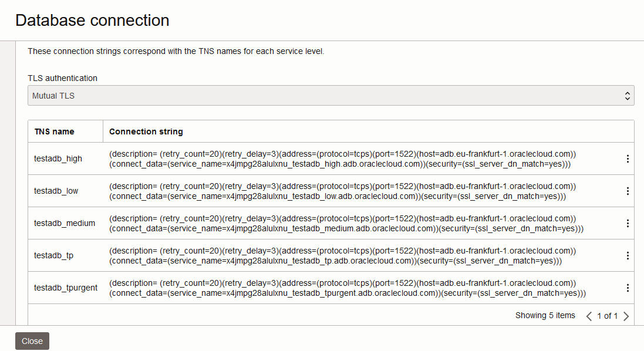Viewport: 644px width, 351px height.
Task: Open actions menu for testadb_tpurgent row
Action: point(628,288)
